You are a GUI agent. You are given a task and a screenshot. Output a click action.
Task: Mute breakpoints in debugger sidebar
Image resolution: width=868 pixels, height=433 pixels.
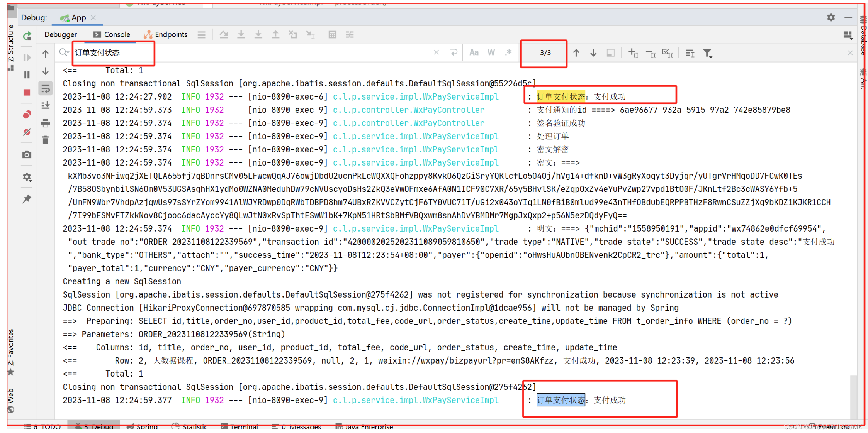point(27,132)
